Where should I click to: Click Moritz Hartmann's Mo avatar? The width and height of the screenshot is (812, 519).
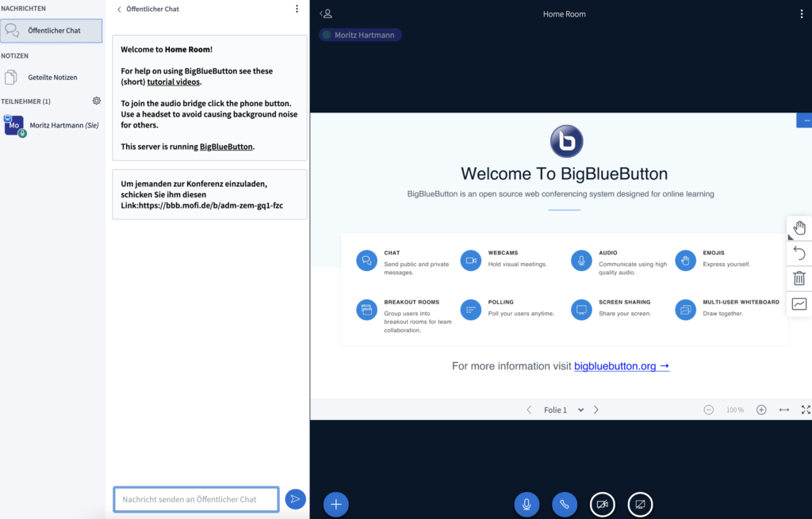click(x=14, y=125)
